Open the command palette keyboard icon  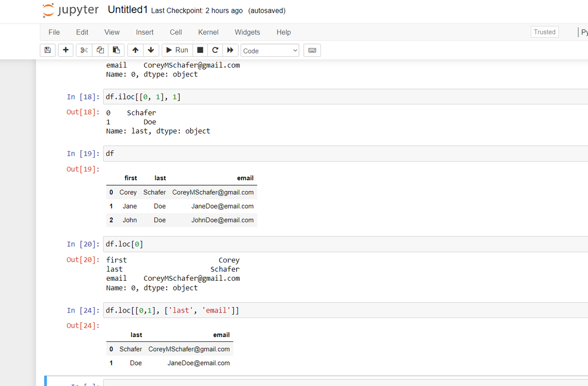coord(312,50)
